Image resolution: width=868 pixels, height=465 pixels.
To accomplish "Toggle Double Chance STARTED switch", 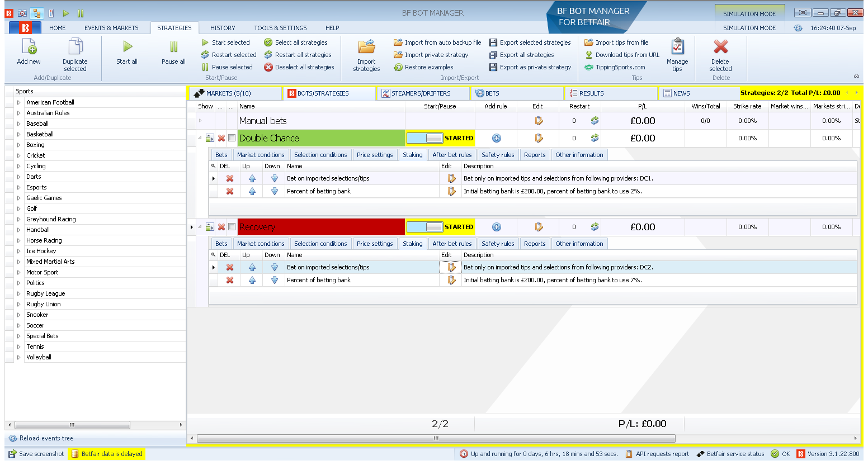I will click(425, 138).
